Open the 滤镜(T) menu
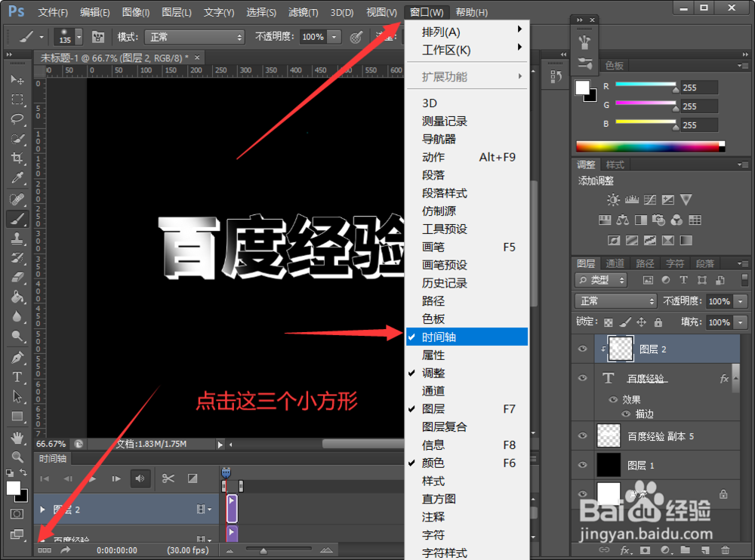This screenshot has width=755, height=560. (303, 12)
